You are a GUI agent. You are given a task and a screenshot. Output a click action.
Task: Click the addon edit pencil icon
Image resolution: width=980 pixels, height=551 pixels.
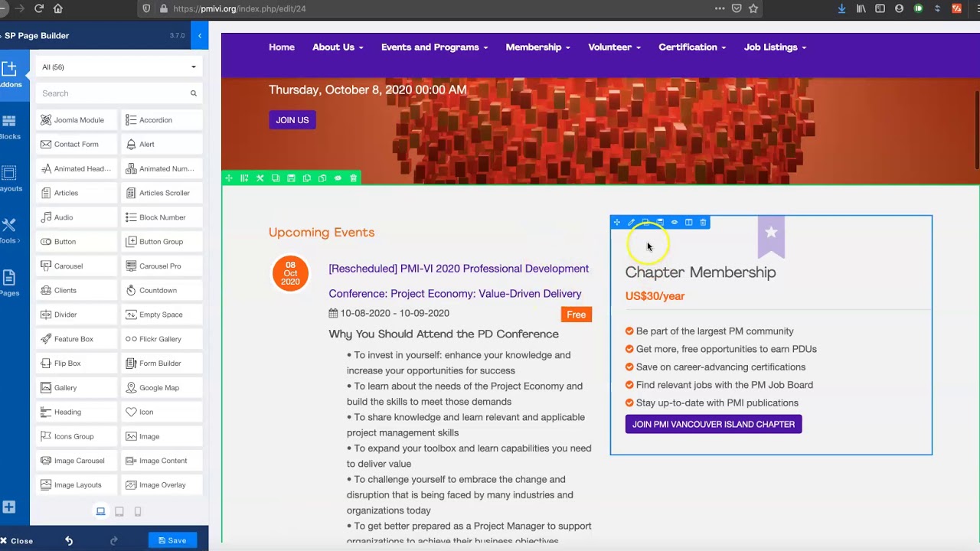click(x=632, y=223)
